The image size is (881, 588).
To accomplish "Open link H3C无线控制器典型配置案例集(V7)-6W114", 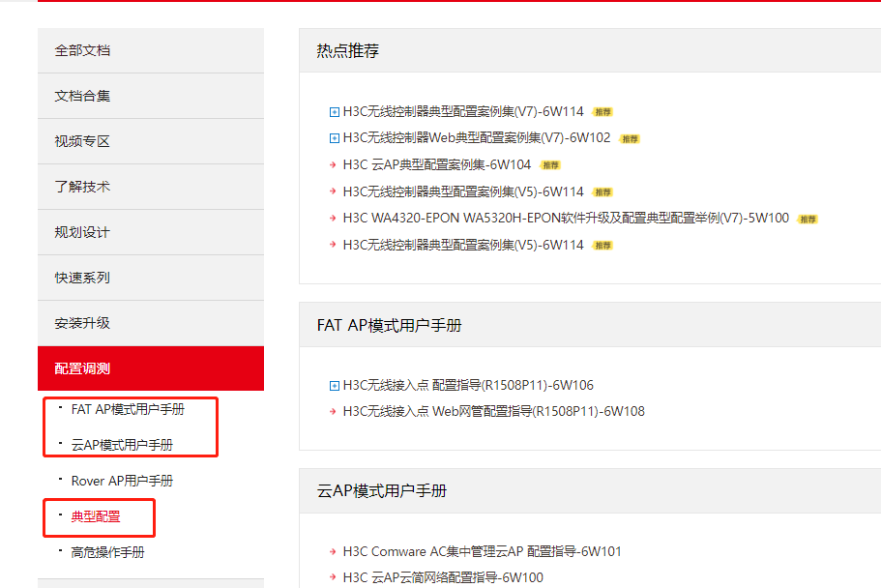I will (463, 112).
